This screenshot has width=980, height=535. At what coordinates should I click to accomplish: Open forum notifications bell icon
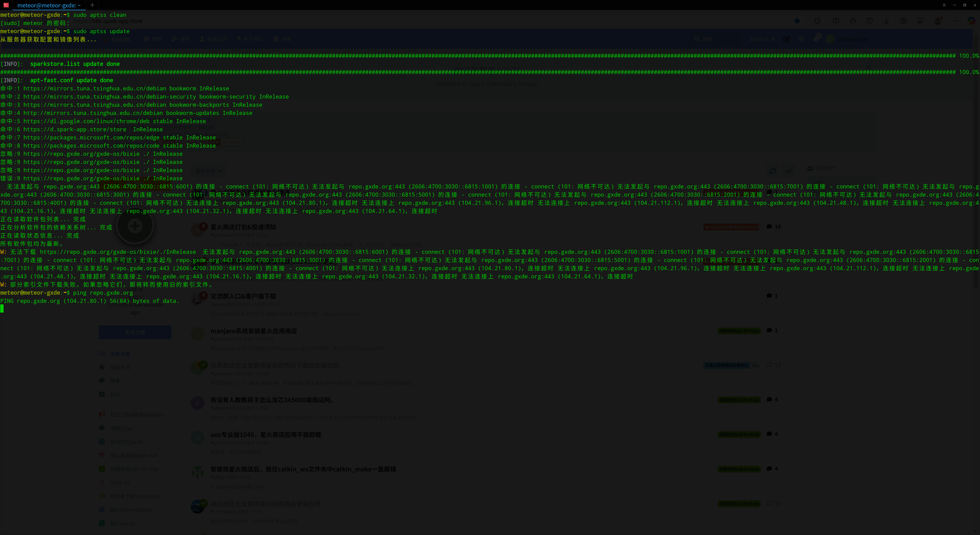(816, 39)
